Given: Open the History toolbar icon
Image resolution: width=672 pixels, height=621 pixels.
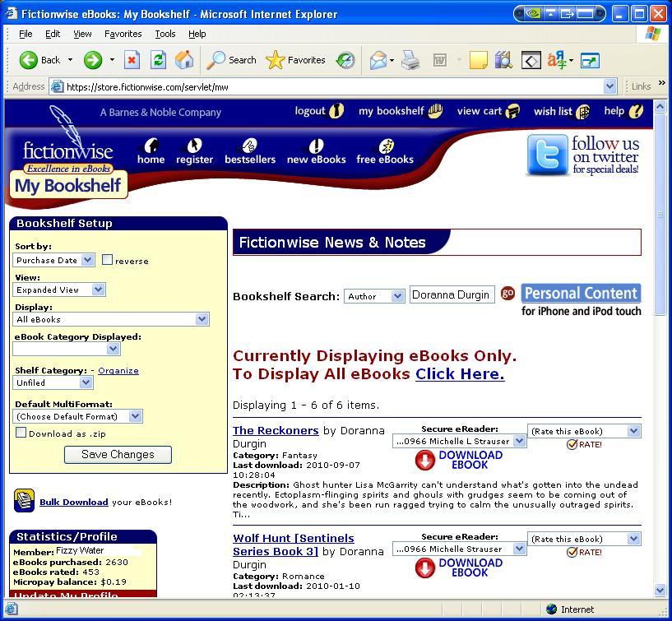Looking at the screenshot, I should [345, 60].
